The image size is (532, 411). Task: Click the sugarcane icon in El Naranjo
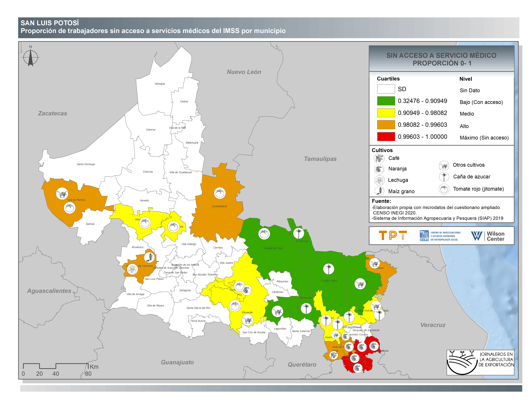click(298, 233)
